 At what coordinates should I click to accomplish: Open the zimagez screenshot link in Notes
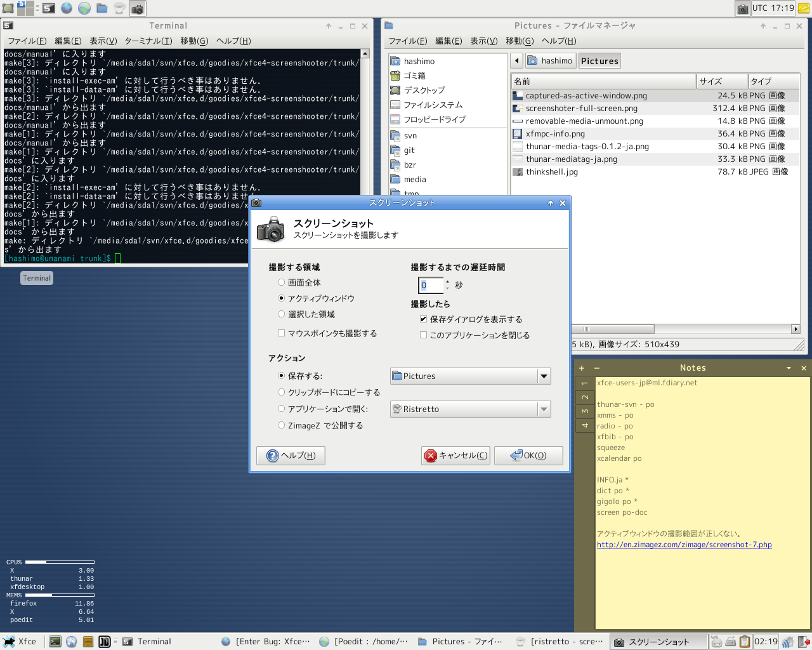(x=684, y=545)
